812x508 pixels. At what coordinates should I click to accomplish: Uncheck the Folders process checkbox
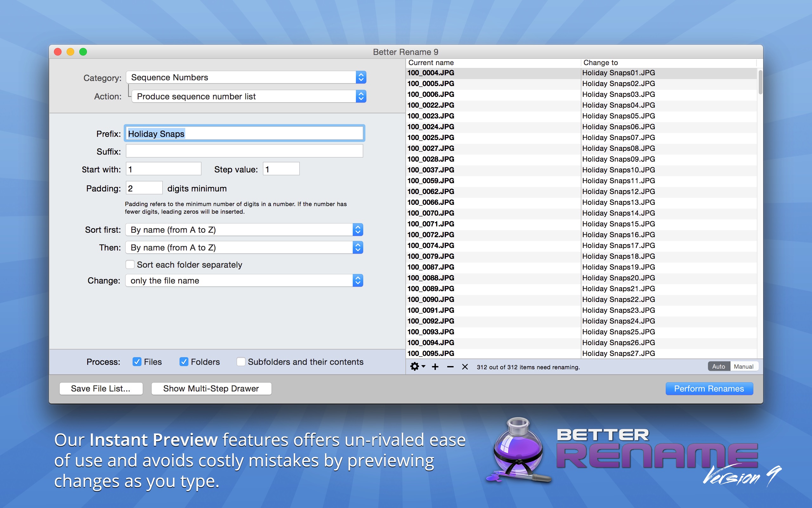(184, 362)
